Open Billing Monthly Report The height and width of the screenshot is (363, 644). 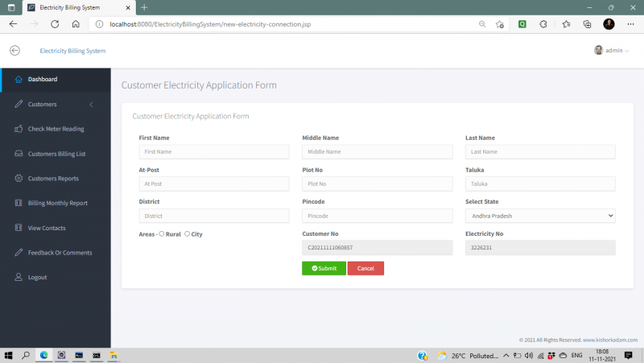[x=56, y=203]
